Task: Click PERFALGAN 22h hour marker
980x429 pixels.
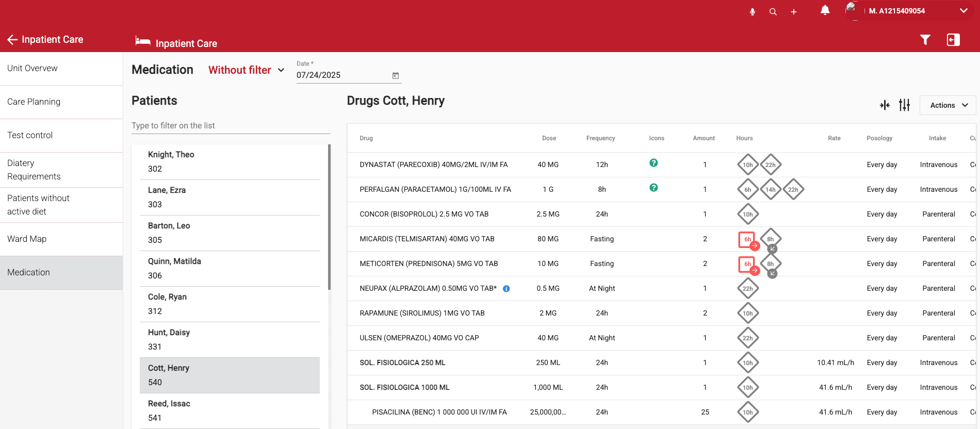Action: [793, 190]
